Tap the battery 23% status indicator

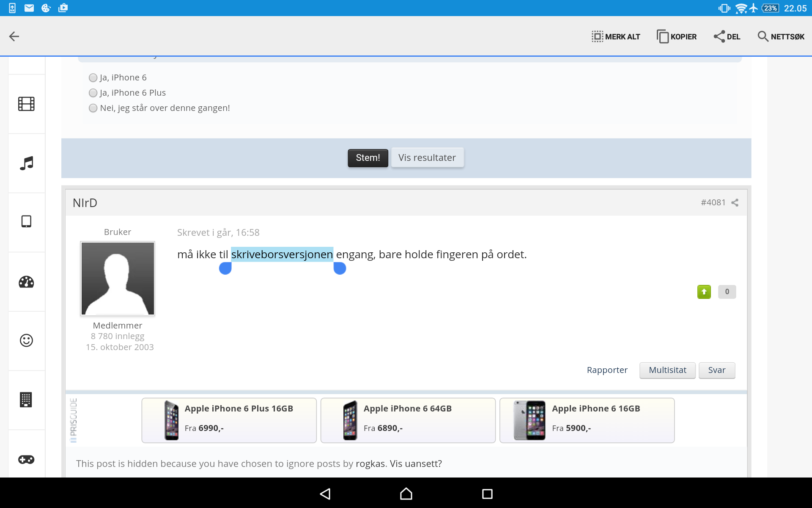pos(771,8)
